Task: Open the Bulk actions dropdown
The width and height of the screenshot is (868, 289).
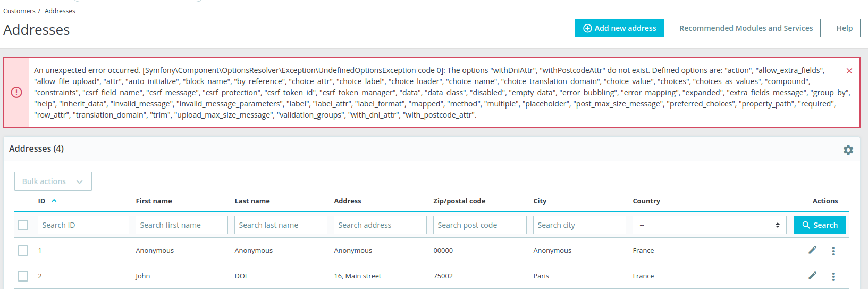Action: pyautogui.click(x=53, y=181)
